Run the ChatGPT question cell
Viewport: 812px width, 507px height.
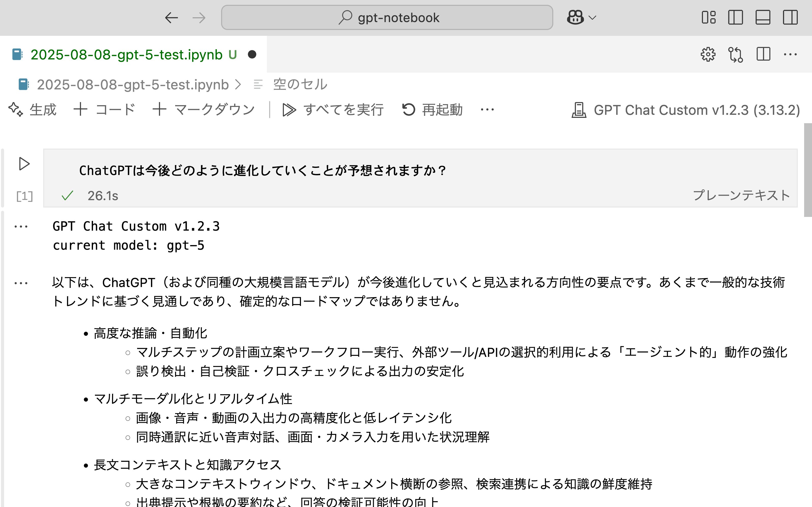[x=24, y=164]
